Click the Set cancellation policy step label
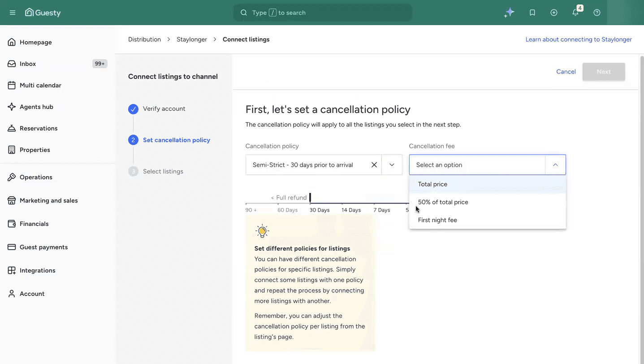This screenshot has width=644, height=364. click(177, 140)
